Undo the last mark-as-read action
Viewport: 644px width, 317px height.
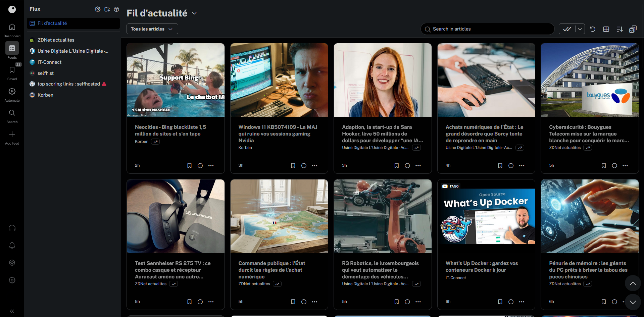coord(592,29)
